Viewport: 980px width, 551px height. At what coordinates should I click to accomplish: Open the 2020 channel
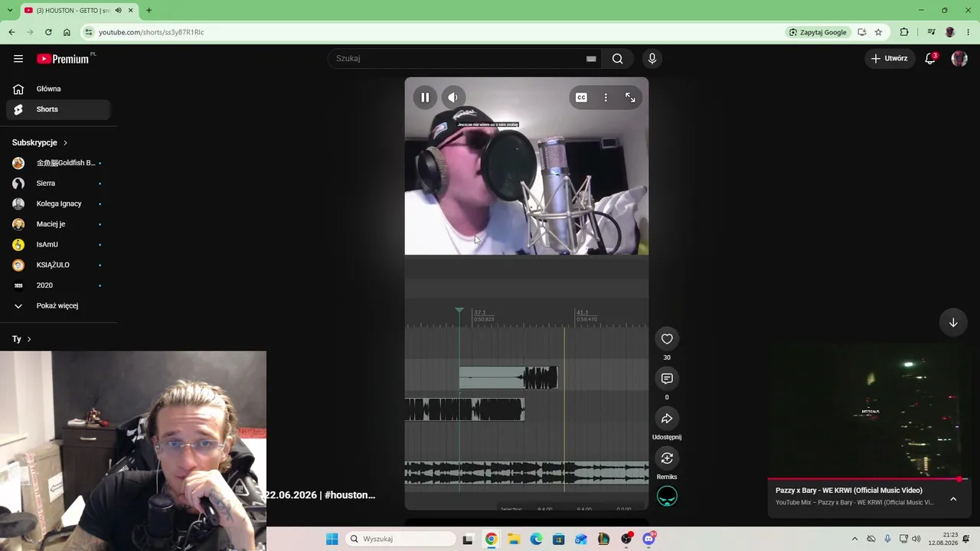[x=58, y=285]
